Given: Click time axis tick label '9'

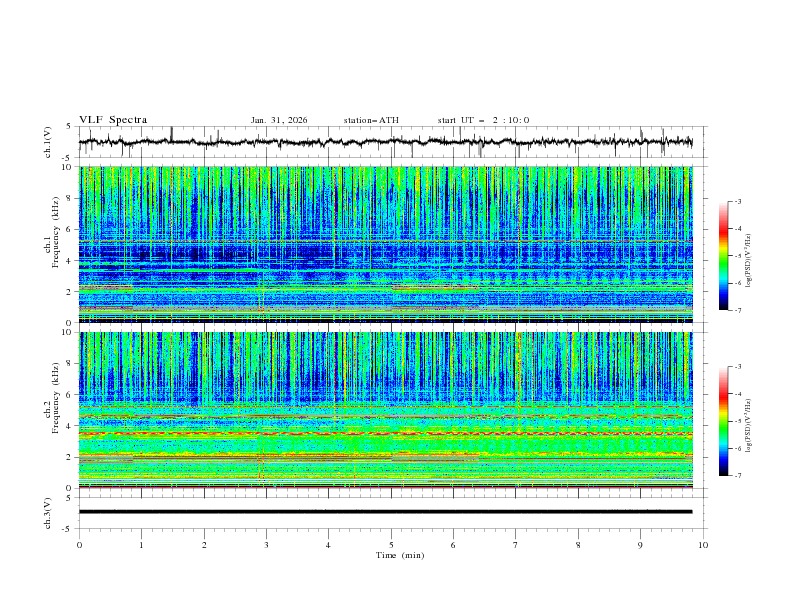Looking at the screenshot, I should click(x=640, y=545).
